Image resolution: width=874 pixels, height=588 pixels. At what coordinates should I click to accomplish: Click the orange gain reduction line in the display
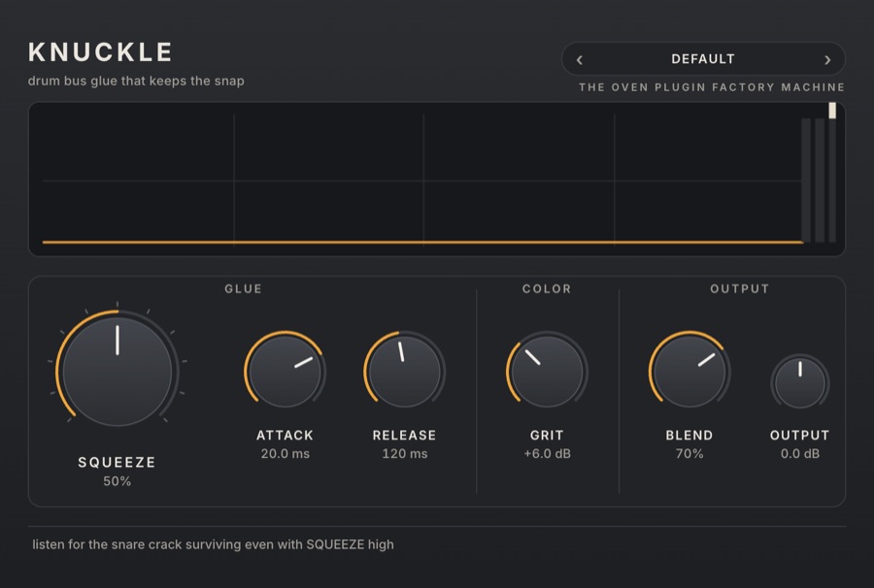(x=422, y=243)
